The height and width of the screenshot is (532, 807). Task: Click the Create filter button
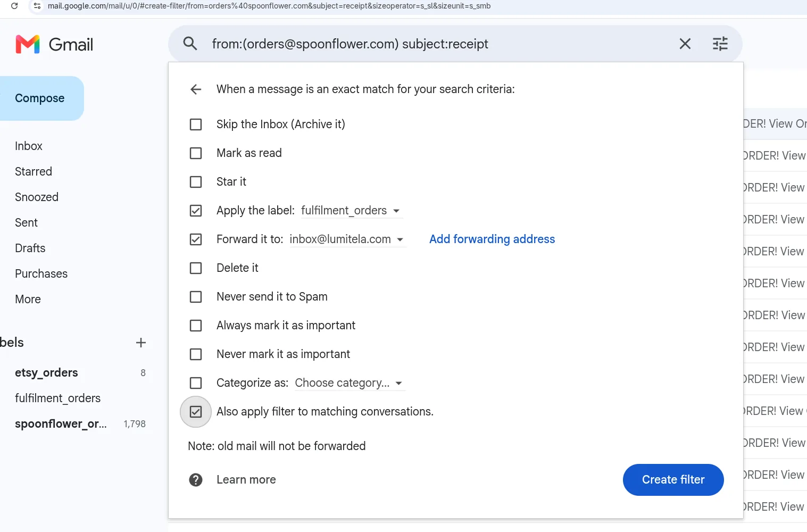coord(673,480)
